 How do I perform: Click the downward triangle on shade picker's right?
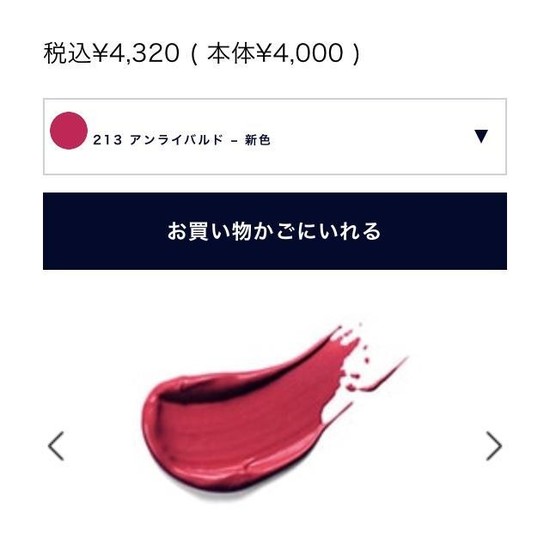(x=481, y=136)
